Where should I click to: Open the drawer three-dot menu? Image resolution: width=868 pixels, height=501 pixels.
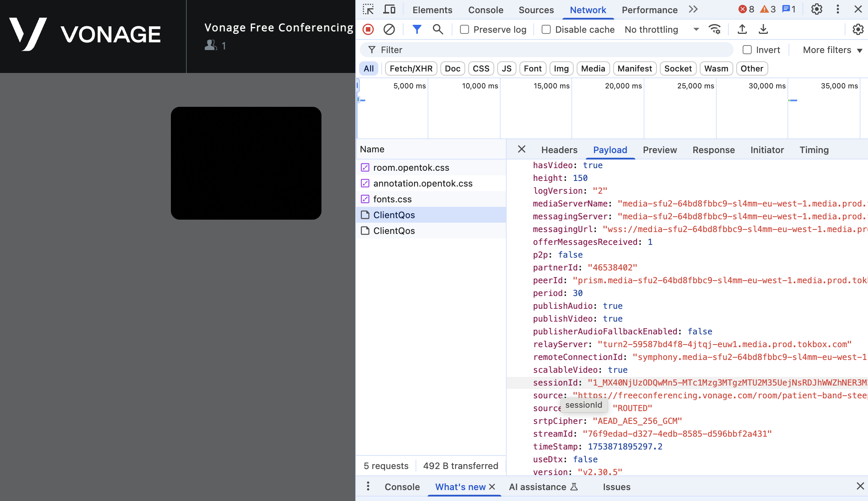tap(368, 486)
